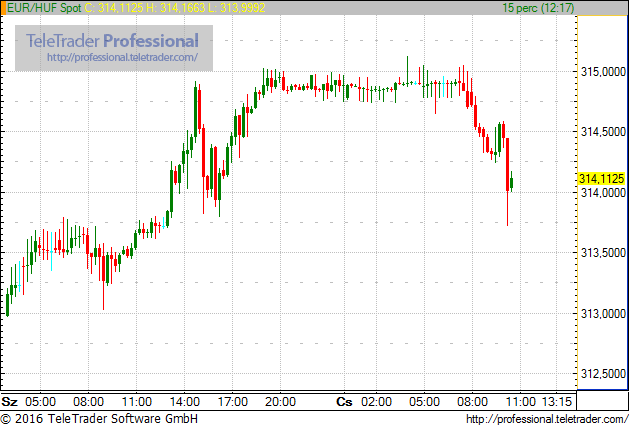Select the low value L: 313,9992
Screen dimensions: 629x428
[x=236, y=8]
